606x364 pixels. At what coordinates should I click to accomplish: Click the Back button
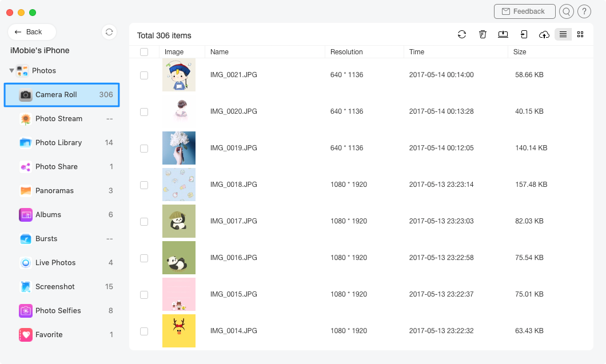(32, 32)
